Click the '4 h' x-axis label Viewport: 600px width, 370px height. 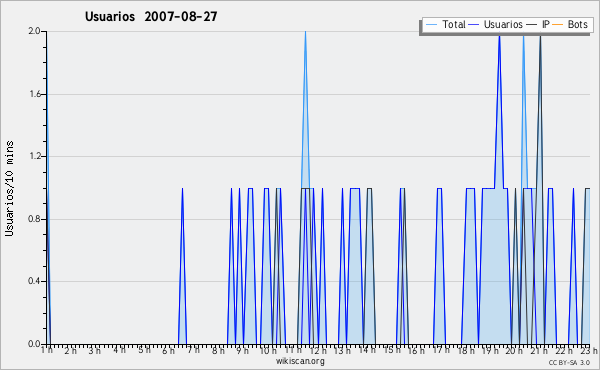point(119,350)
